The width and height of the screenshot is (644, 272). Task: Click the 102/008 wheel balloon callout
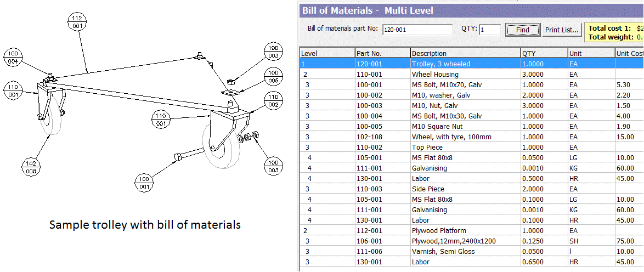[32, 166]
